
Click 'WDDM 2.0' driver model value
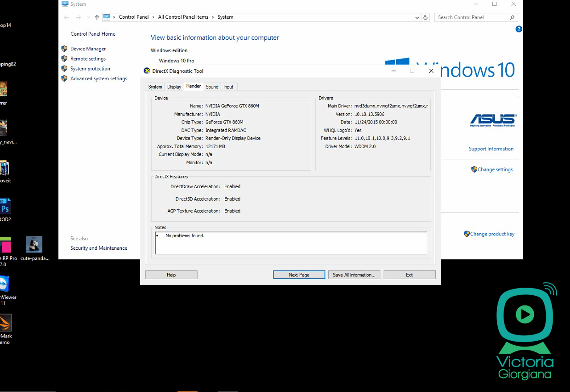365,146
